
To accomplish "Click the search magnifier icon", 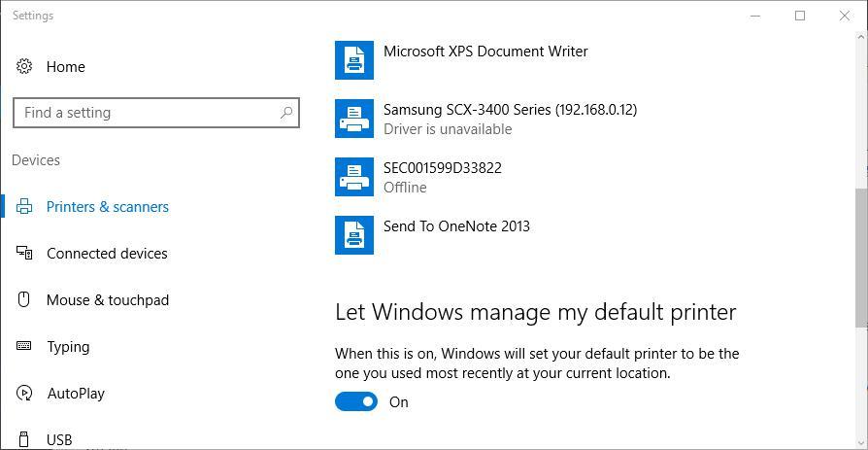I will (286, 113).
